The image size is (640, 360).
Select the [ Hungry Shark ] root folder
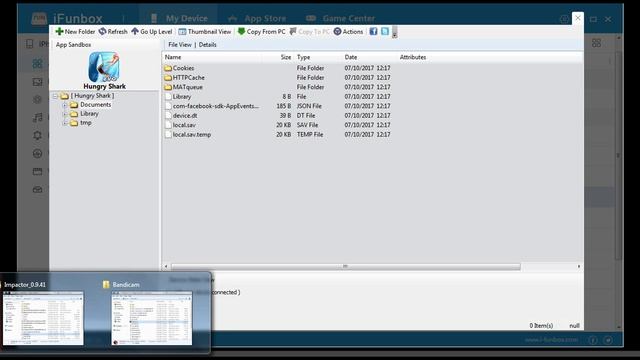(92, 96)
